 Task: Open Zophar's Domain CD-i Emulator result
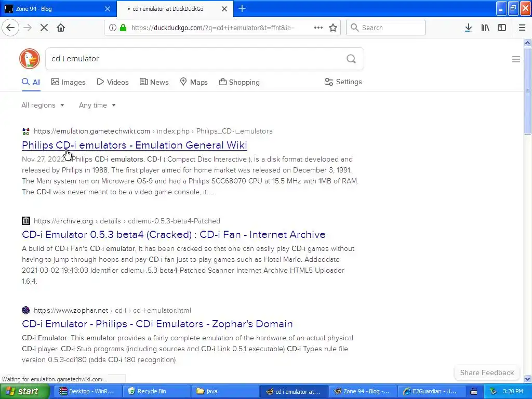pyautogui.click(x=157, y=324)
